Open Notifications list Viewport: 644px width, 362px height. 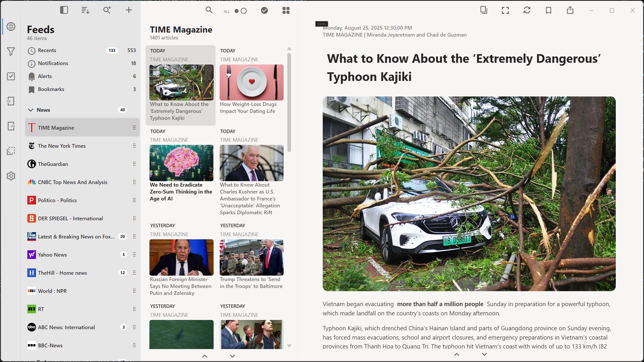tap(82, 63)
